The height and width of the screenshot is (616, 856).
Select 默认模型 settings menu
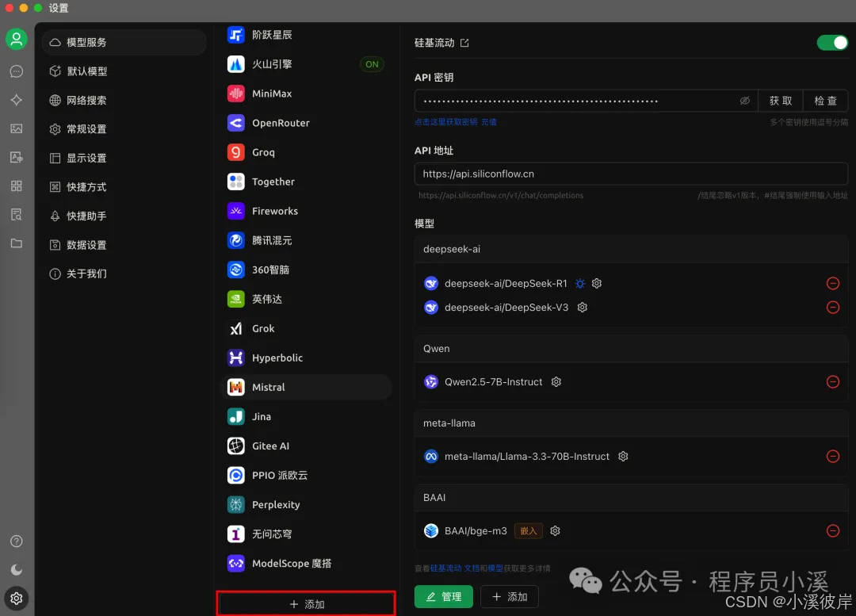124,71
